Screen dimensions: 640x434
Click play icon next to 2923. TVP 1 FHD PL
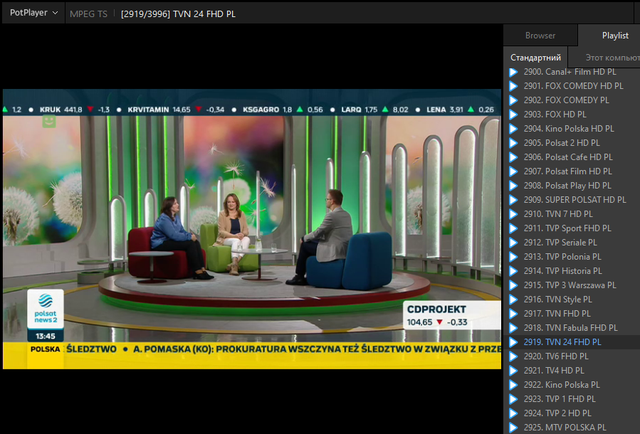click(x=513, y=399)
